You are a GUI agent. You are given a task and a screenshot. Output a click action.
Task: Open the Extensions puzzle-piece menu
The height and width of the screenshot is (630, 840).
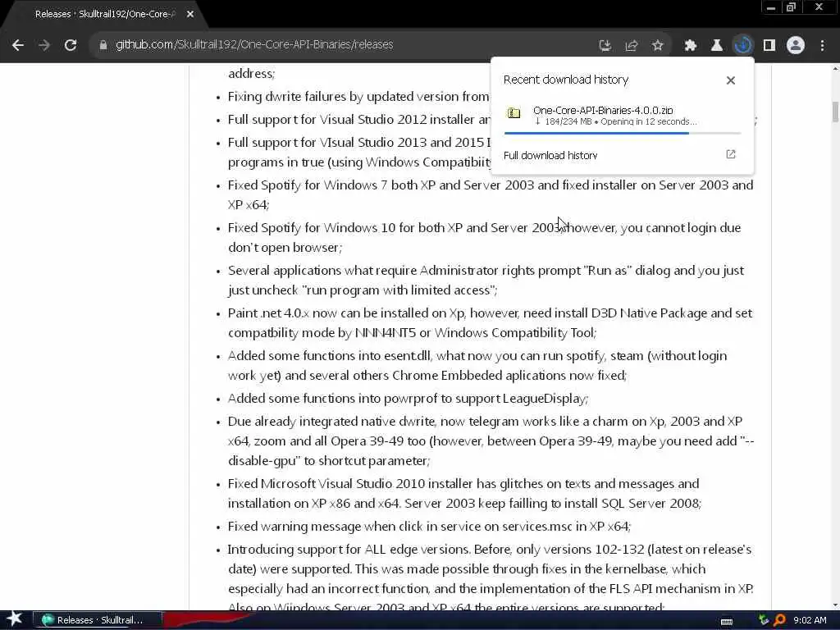coord(690,46)
